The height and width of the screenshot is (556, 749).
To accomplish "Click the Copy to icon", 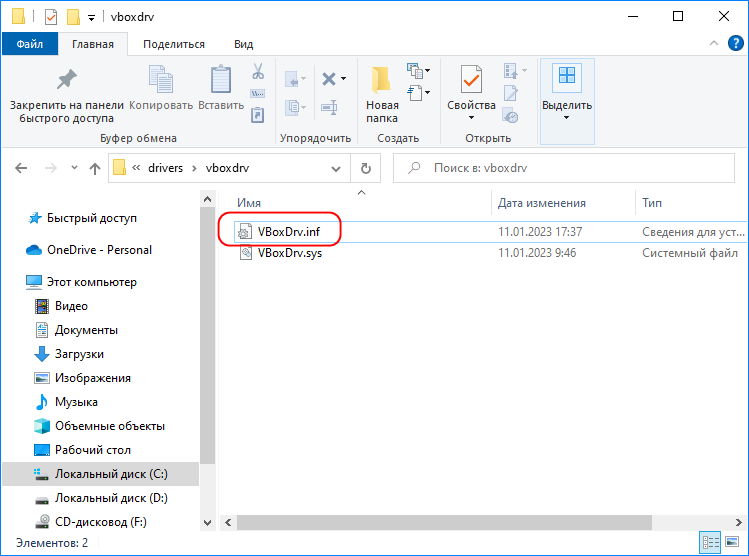I will point(293,107).
